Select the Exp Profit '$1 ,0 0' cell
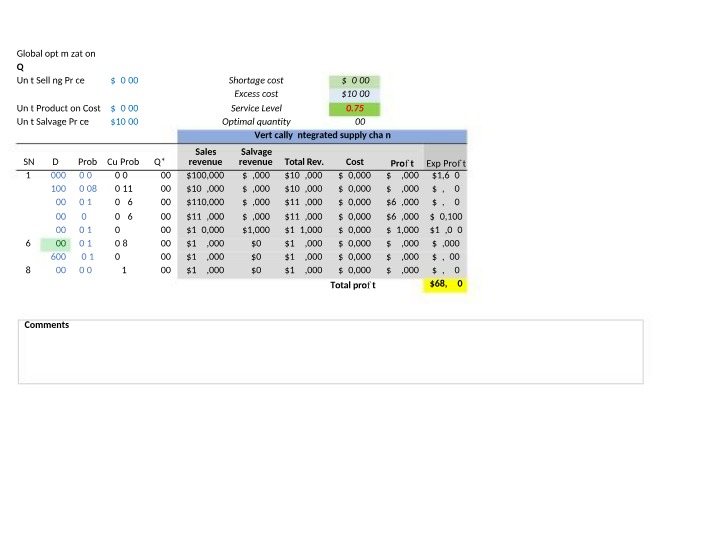The height and width of the screenshot is (552, 714). pyautogui.click(x=446, y=230)
